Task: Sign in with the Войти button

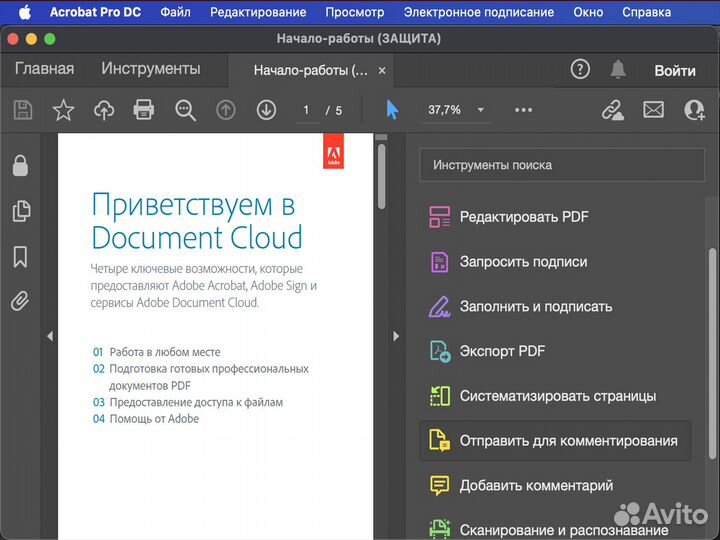Action: (x=675, y=71)
